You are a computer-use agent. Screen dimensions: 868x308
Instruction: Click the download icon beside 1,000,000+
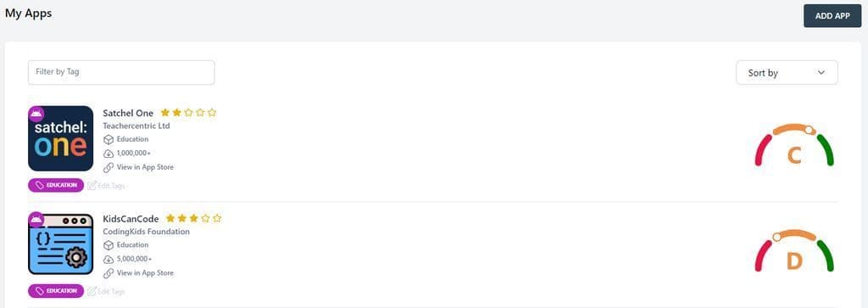click(x=108, y=154)
